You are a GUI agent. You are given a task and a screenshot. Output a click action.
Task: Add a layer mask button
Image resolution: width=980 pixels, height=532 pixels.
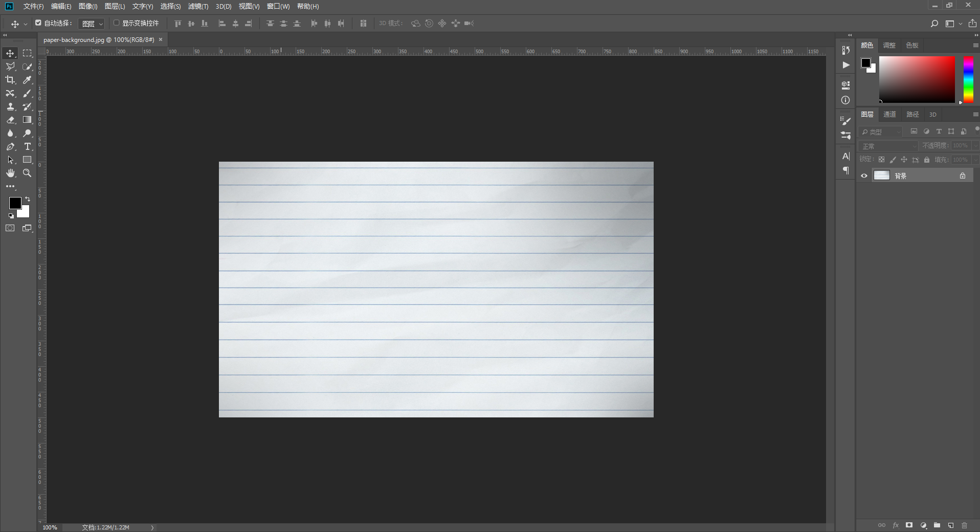(x=909, y=525)
